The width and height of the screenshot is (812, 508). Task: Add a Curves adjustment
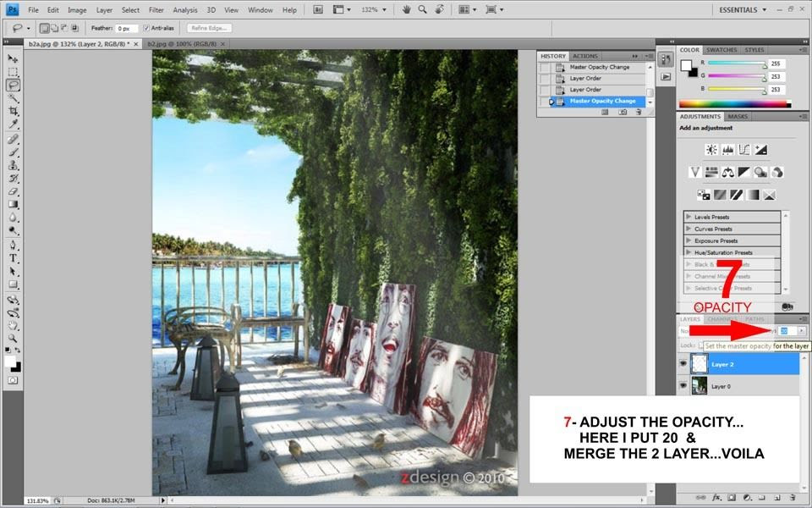744,150
